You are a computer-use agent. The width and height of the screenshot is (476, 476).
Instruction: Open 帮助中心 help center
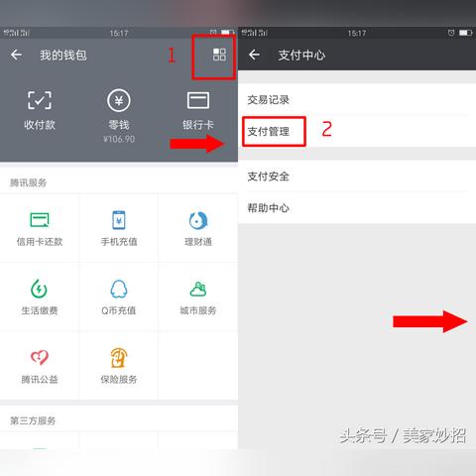point(357,207)
